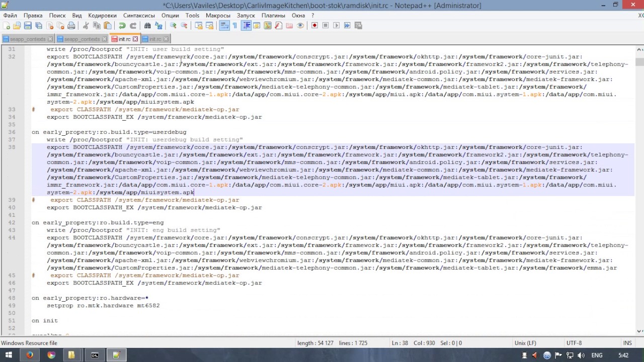Viewport: 644px width, 362px height.
Task: Click the vertical scrollbar down arrow
Action: (639, 331)
